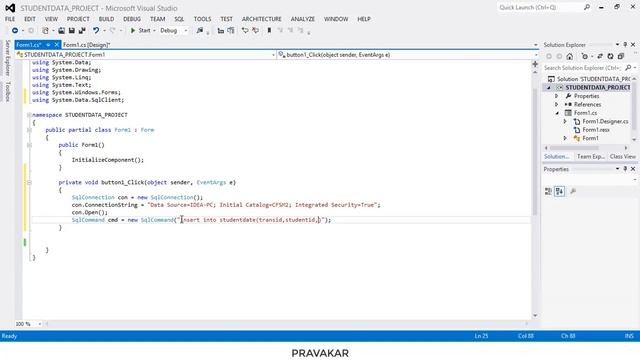Click the Solution Explorer horizontal scrollbar
Viewport: 640px width, 360px height.
coord(575,148)
